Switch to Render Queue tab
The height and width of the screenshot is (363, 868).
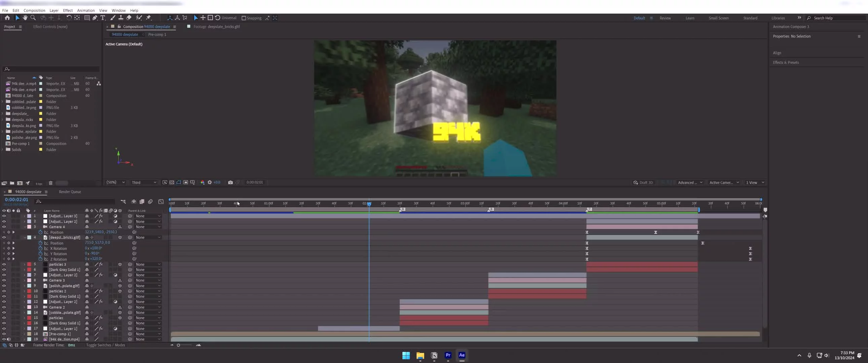70,192
